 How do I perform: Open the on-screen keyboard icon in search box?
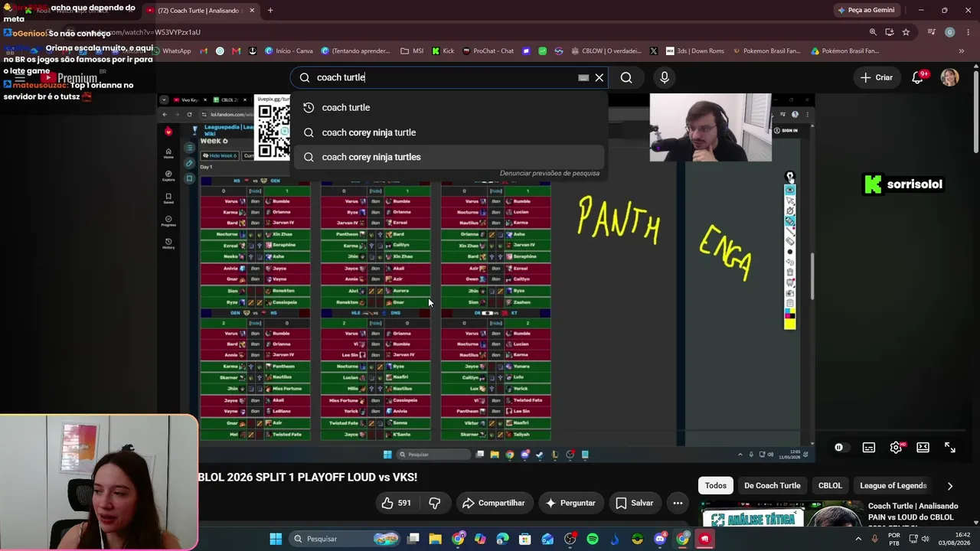583,77
